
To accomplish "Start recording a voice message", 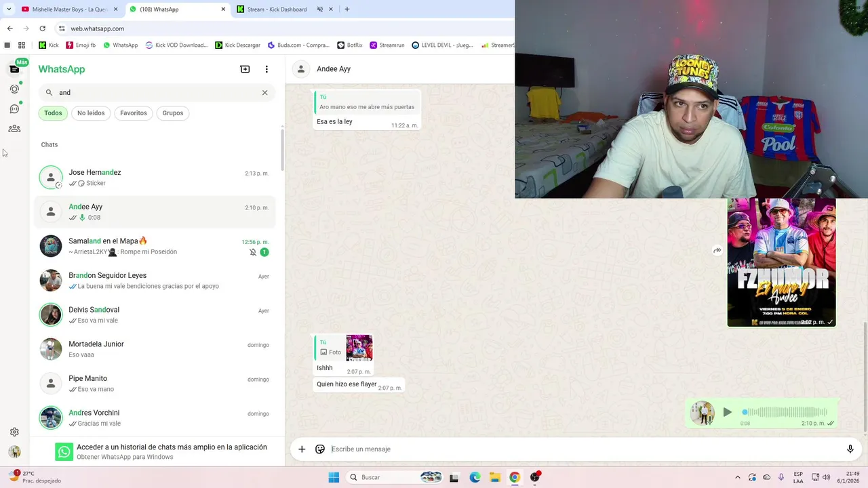I will 850,449.
